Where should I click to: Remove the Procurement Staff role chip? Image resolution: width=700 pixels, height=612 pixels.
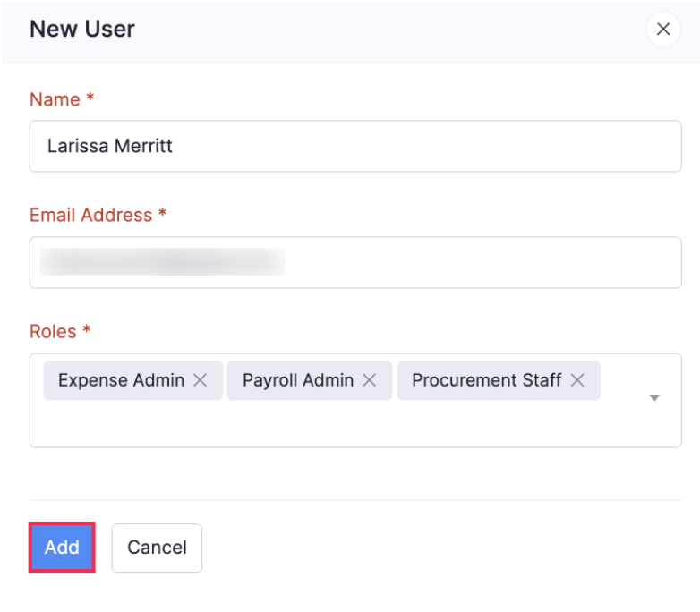577,380
